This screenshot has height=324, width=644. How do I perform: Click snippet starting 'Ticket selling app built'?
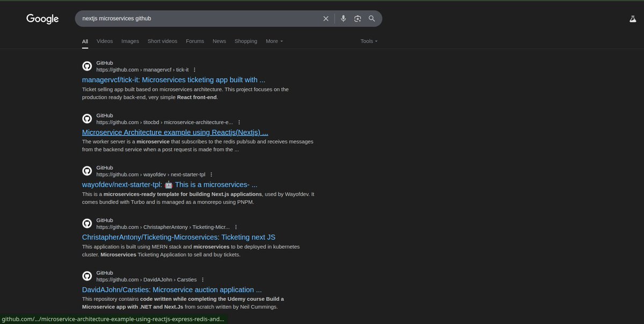click(185, 93)
